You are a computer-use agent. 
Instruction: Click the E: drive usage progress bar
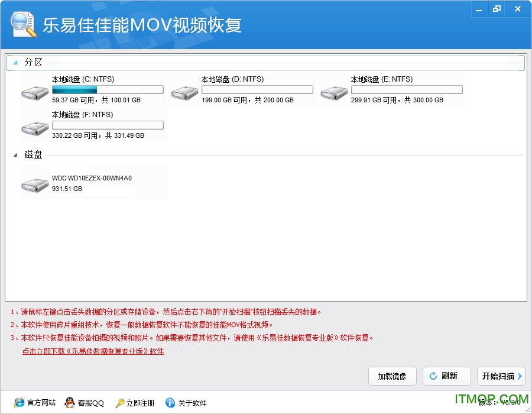click(407, 89)
